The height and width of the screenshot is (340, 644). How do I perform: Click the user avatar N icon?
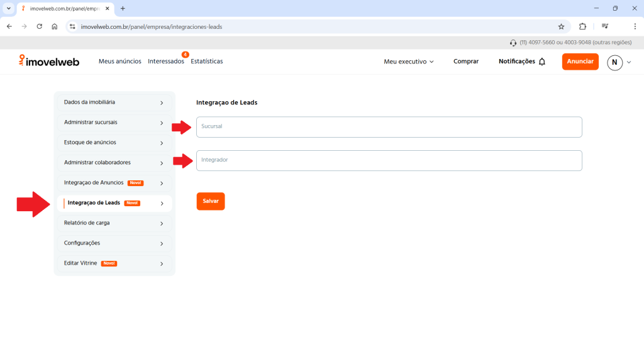point(614,62)
